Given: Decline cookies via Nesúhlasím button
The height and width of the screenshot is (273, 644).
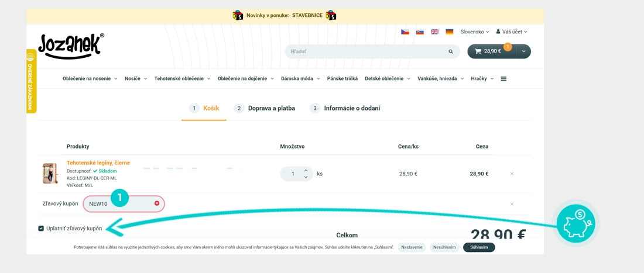Looking at the screenshot, I should 444,247.
